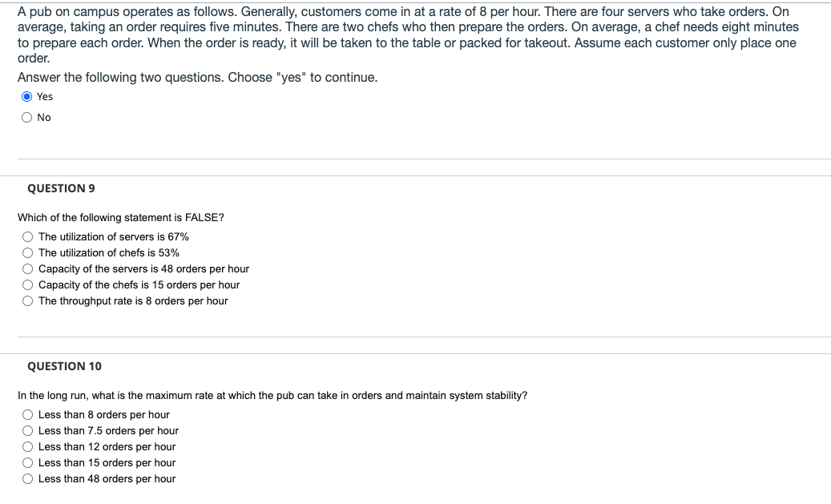The image size is (831, 504).
Task: Select the Yes radio button
Action: tap(27, 96)
